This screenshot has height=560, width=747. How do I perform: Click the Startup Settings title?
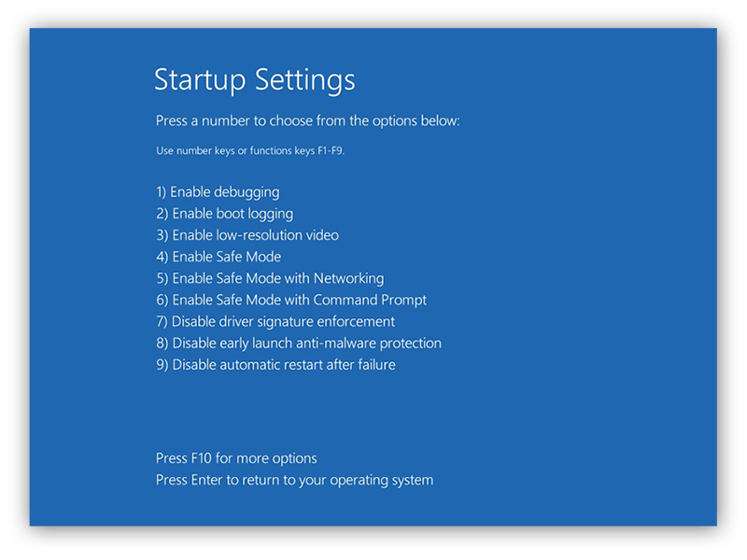[x=254, y=80]
